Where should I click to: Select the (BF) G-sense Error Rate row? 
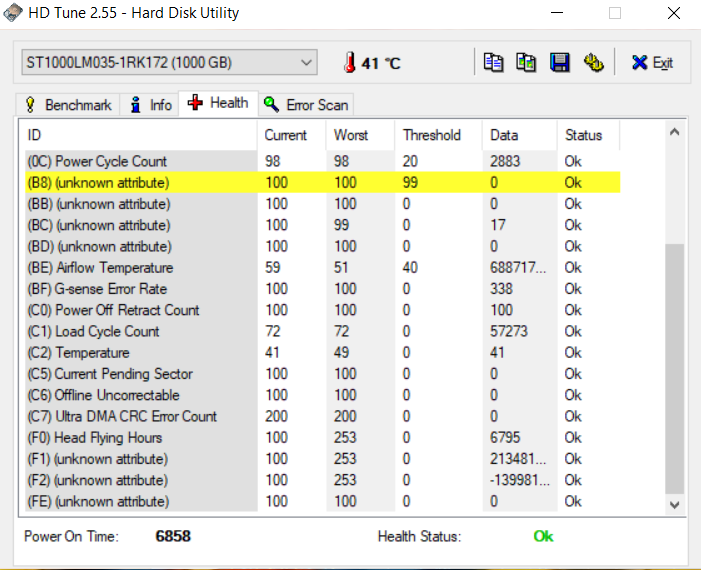point(322,289)
